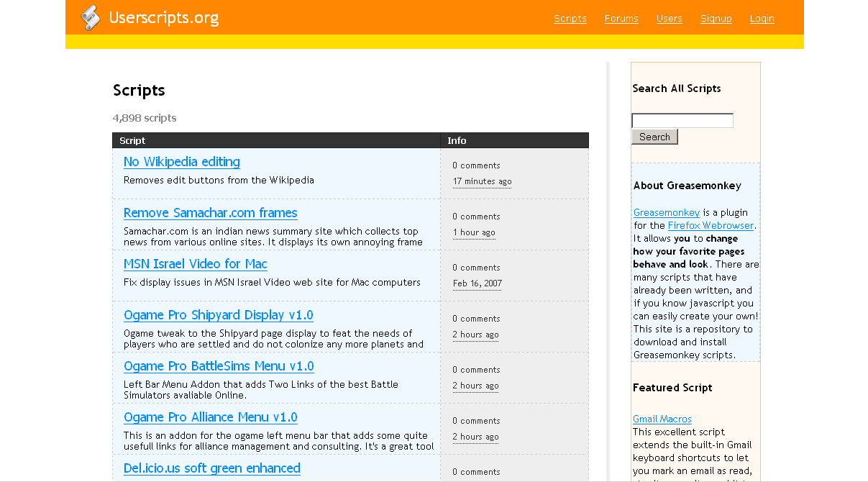This screenshot has width=868, height=482.
Task: Open the Users page
Action: click(669, 18)
